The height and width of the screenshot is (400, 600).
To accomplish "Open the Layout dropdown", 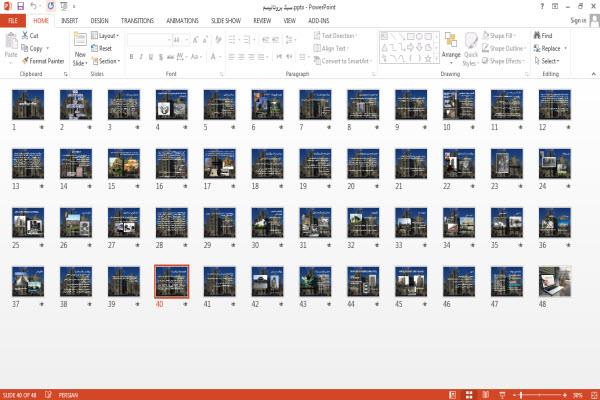I will 105,36.
